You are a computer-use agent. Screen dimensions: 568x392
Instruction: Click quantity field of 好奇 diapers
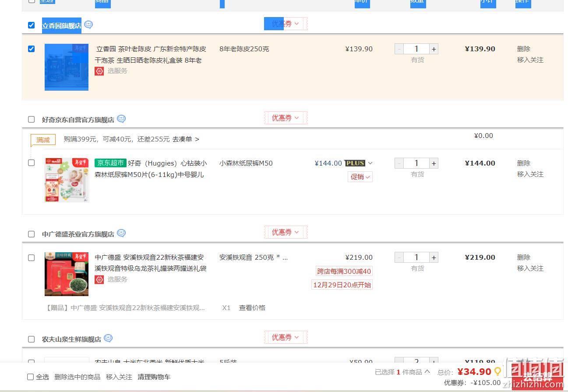click(416, 163)
